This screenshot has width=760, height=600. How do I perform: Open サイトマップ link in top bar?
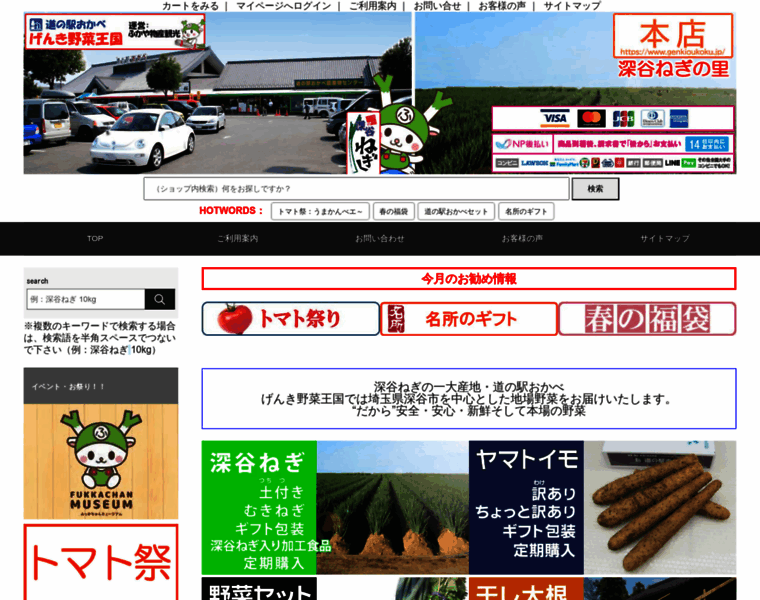[572, 6]
